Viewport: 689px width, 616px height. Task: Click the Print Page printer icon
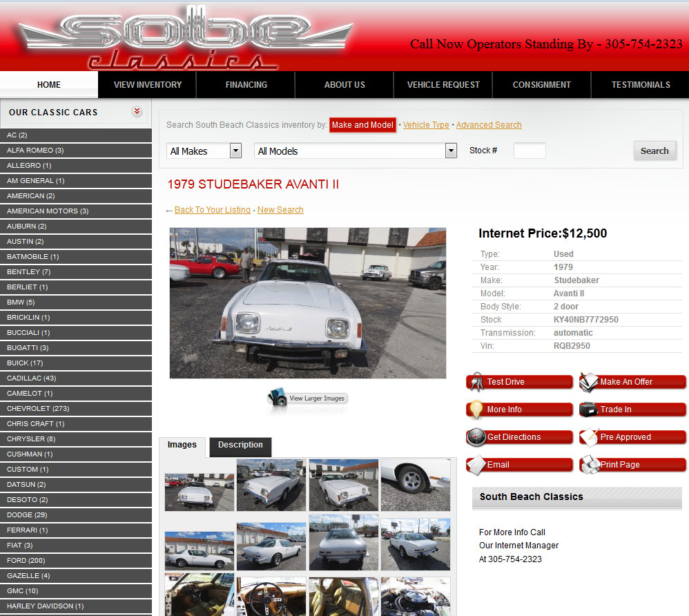coord(589,465)
